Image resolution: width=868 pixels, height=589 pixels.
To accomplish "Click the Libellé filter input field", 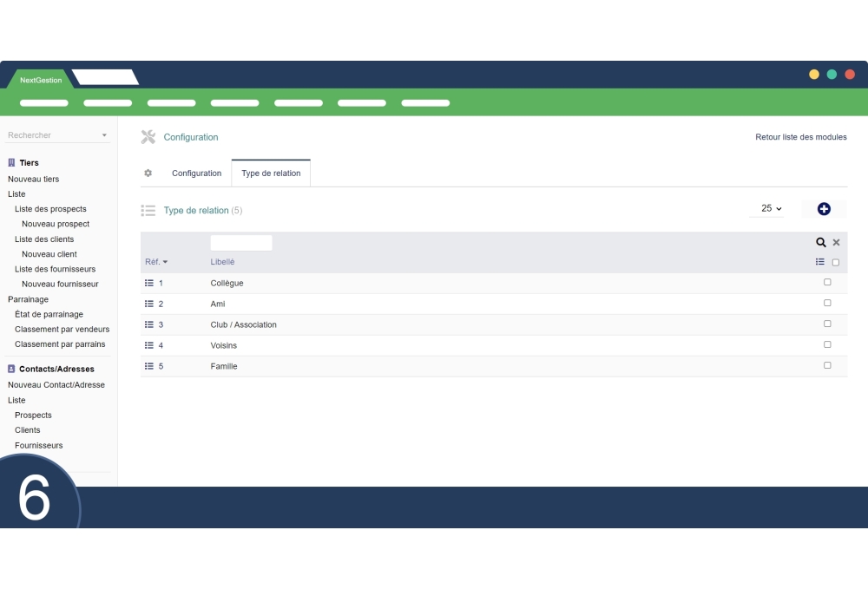I will (241, 243).
